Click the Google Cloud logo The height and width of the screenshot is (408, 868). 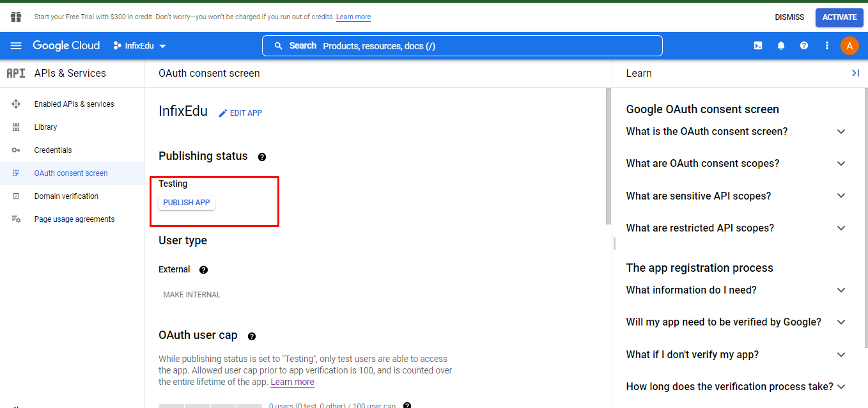pyautogui.click(x=66, y=45)
